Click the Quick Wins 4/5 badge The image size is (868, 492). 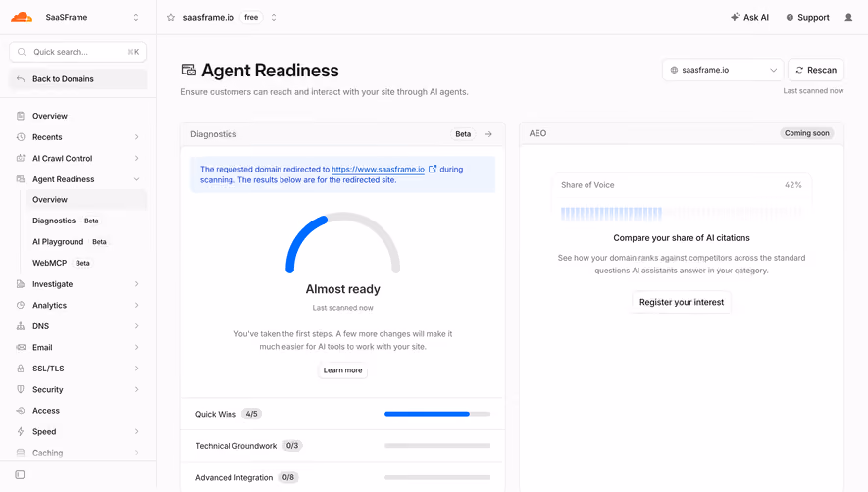tap(251, 414)
